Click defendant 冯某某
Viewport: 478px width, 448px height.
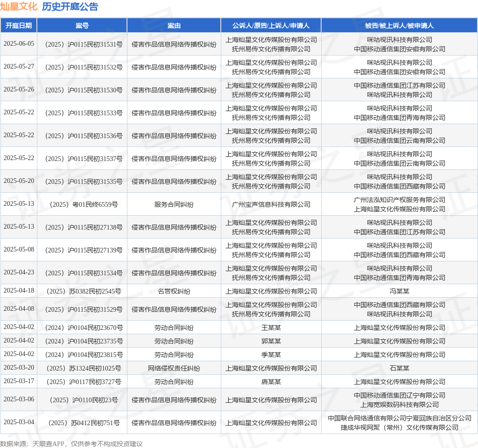(x=400, y=291)
